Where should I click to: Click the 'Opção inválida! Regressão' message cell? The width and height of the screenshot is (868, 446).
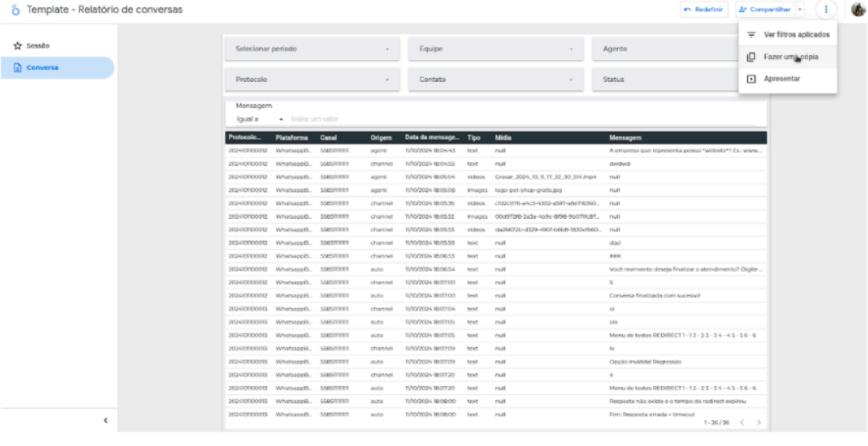[x=645, y=362]
